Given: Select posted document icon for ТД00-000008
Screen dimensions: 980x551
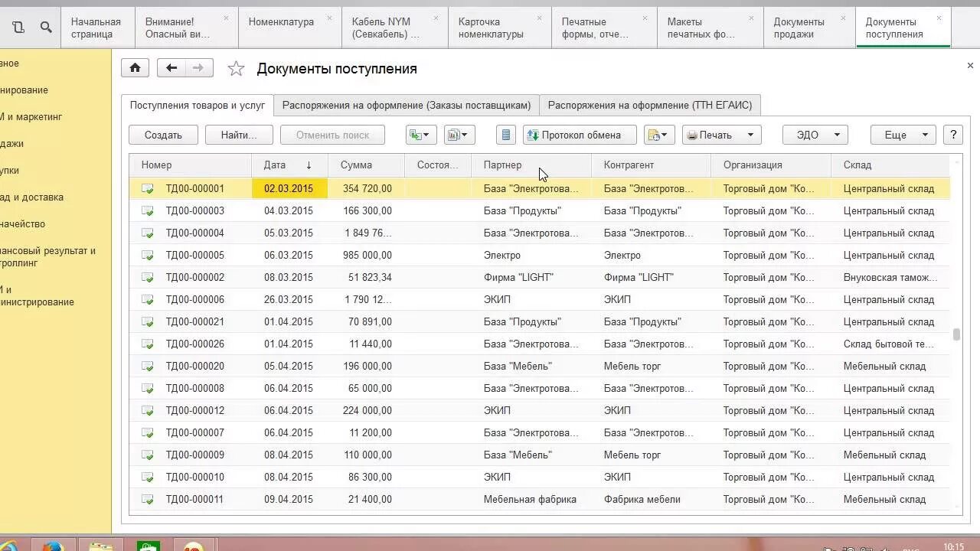Looking at the screenshot, I should [x=148, y=388].
